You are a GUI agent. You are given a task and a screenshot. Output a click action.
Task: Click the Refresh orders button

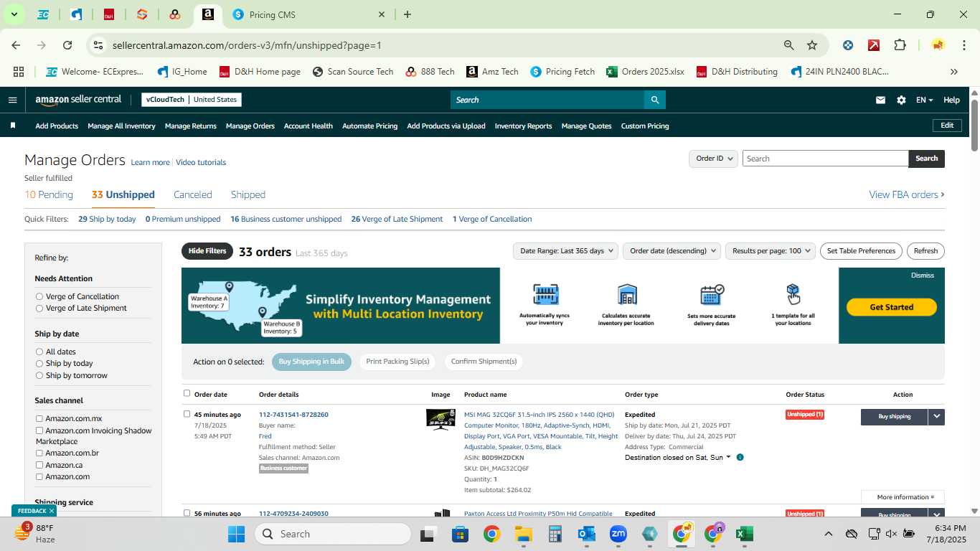[925, 251]
